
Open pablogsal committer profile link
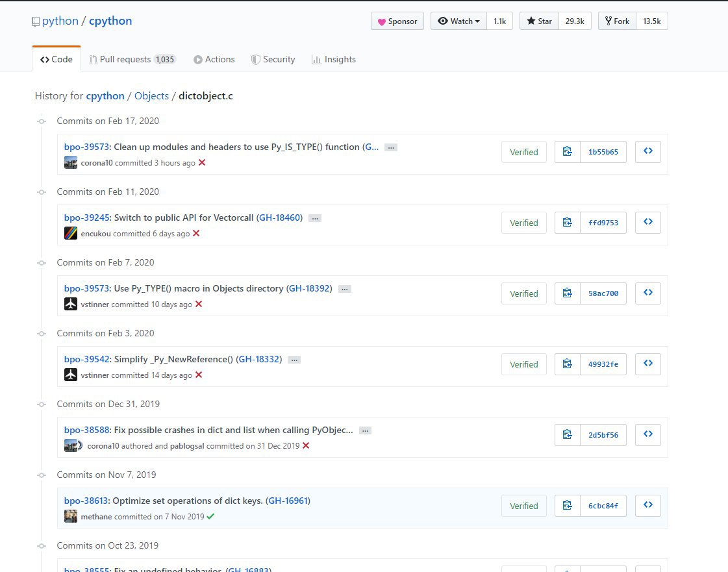187,445
